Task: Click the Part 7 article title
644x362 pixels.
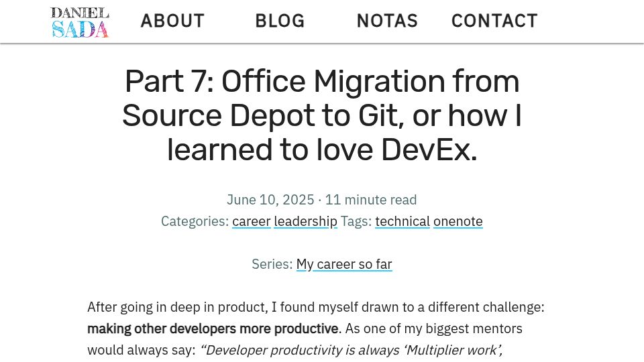Action: [322, 115]
